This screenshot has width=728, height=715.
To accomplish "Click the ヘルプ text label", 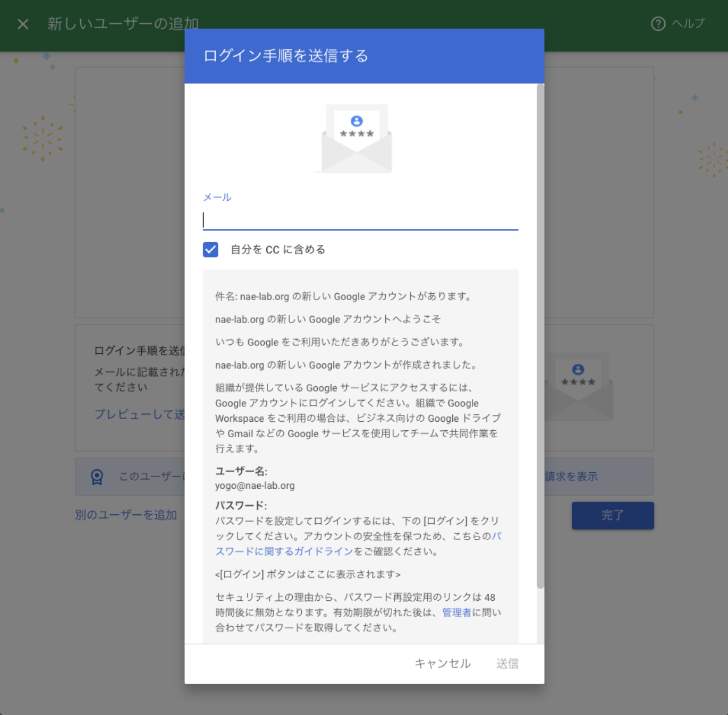I will coord(688,24).
